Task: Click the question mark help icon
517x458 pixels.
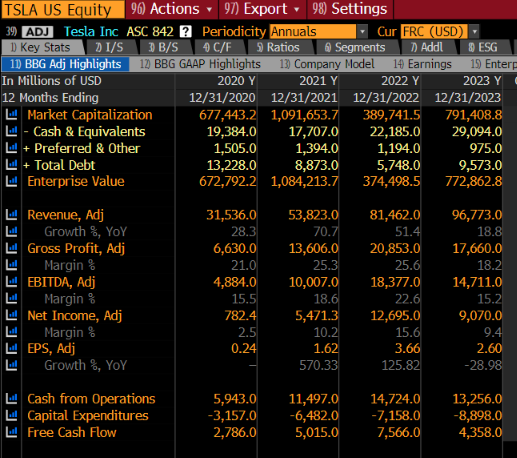Action: [186, 32]
